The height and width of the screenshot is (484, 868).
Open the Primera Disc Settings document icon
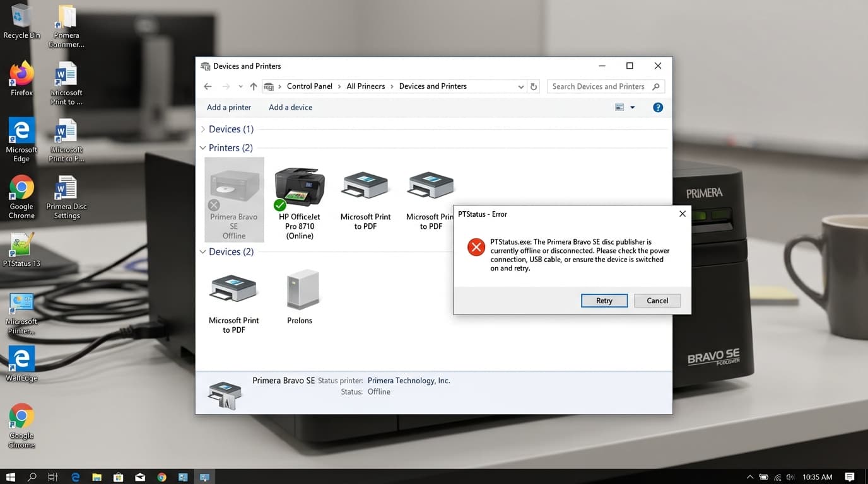point(66,197)
